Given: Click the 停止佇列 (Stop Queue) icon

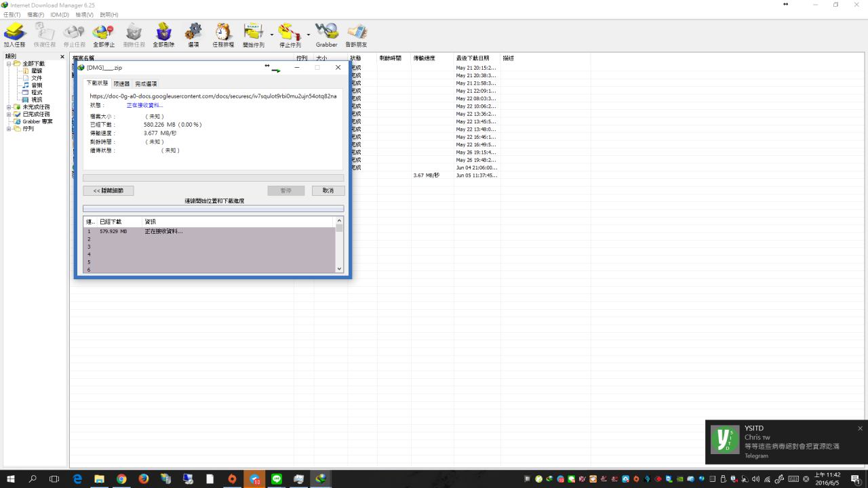Looking at the screenshot, I should click(290, 34).
